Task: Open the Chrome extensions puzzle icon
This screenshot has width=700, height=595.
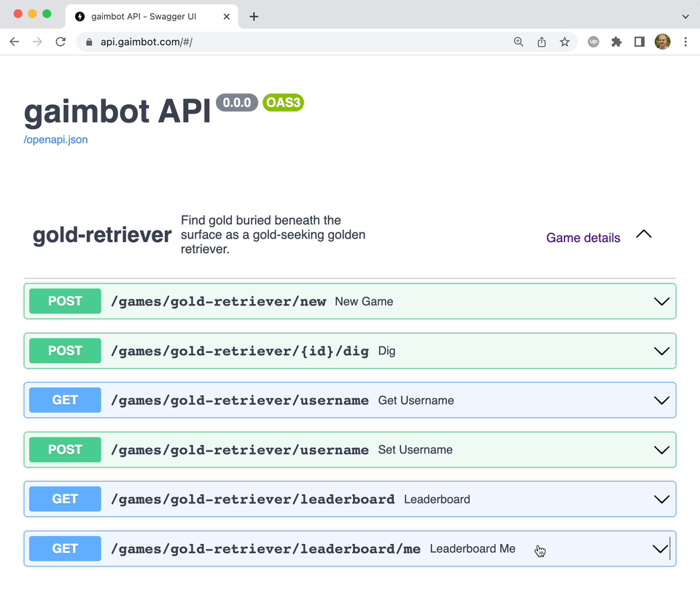Action: 617,42
